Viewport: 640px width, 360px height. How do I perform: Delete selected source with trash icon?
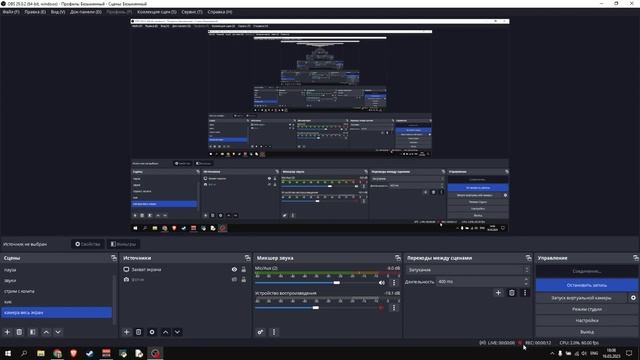139,332
